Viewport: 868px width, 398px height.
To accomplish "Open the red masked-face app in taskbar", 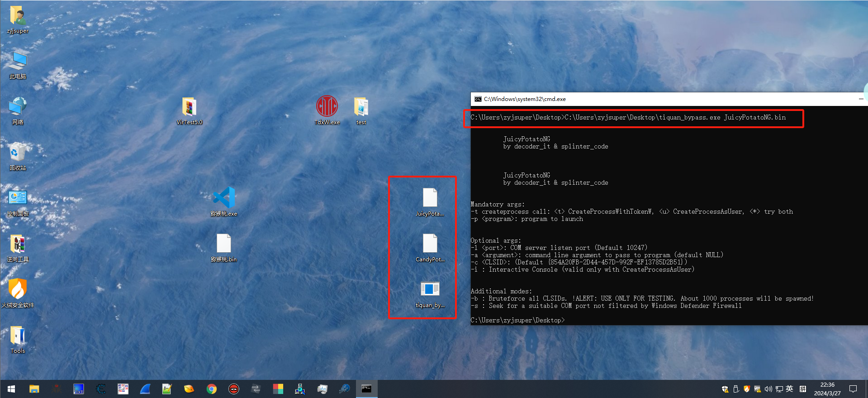I will (233, 389).
